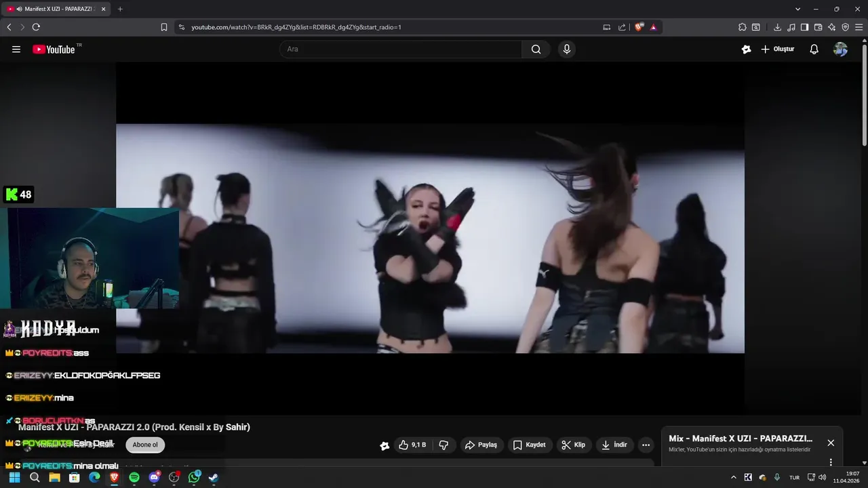The width and height of the screenshot is (868, 488).
Task: Go back with the browser back arrow
Action: 9,27
